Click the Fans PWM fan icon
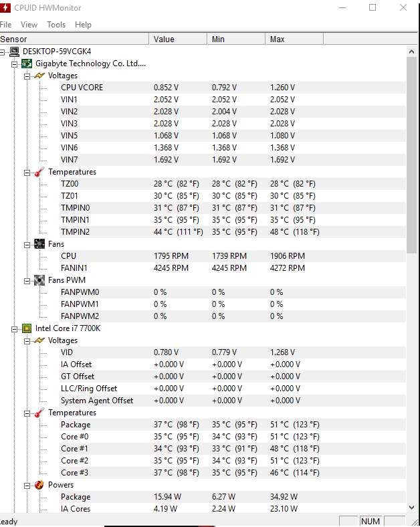The height and width of the screenshot is (527, 420). [39, 280]
